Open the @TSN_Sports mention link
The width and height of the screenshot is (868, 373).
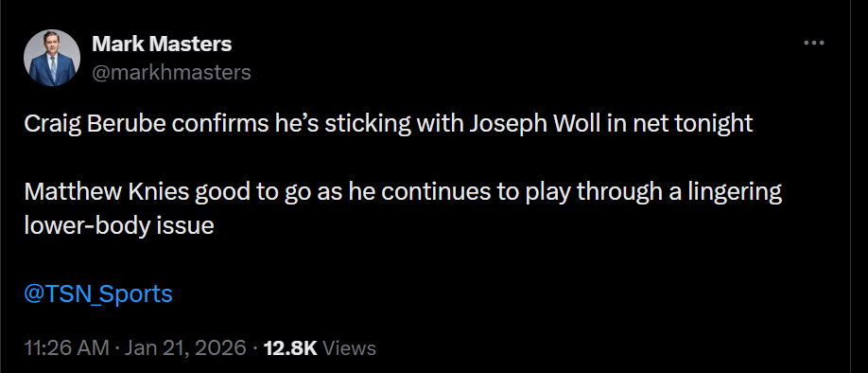click(98, 293)
